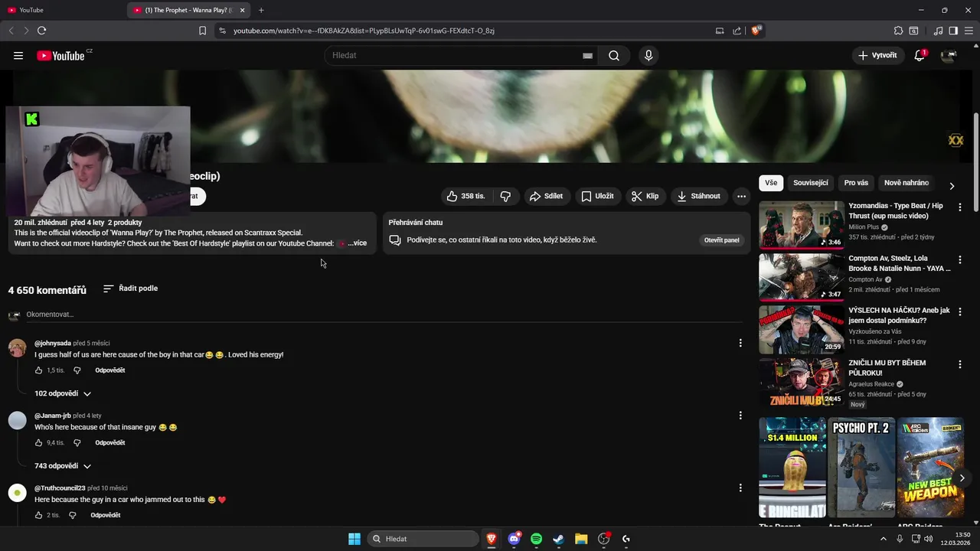Click the Uložit save button
This screenshot has height=551, width=980.
coord(597,196)
